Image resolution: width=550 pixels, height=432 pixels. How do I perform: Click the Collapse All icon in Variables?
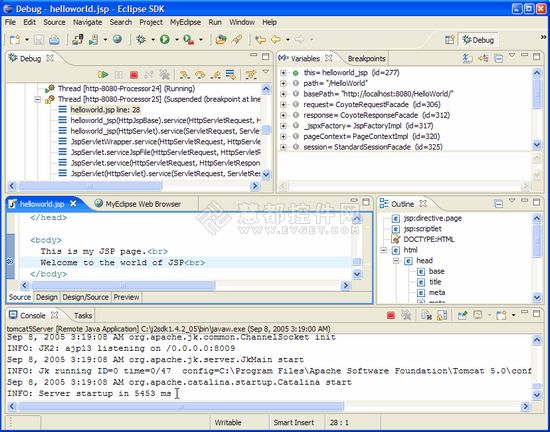pos(498,58)
